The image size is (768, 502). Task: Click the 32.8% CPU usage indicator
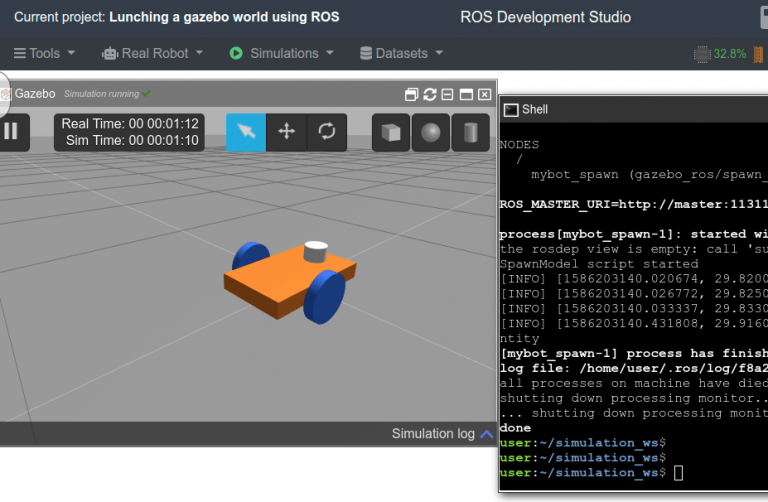730,54
